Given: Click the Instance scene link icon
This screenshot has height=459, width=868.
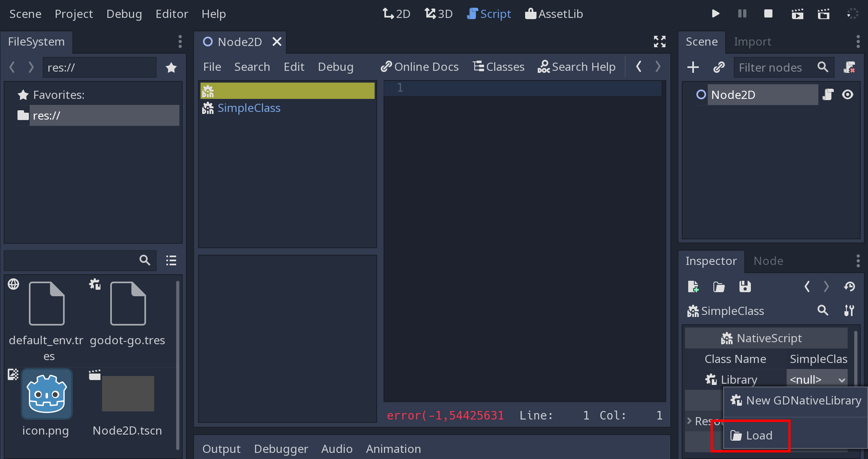Looking at the screenshot, I should pyautogui.click(x=719, y=67).
